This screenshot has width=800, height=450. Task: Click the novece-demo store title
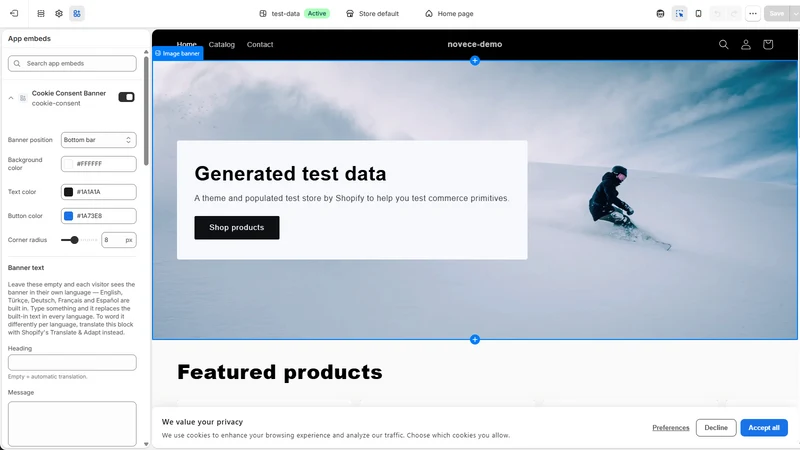(474, 44)
